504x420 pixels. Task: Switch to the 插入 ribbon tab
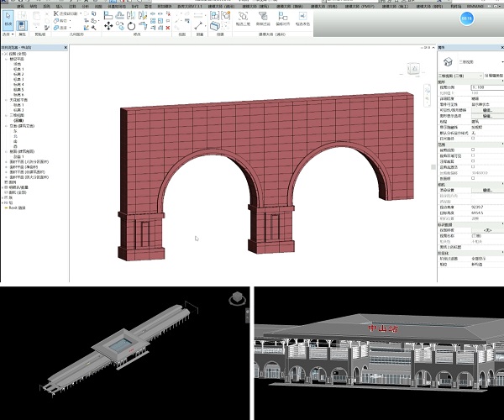pyautogui.click(x=60, y=6)
